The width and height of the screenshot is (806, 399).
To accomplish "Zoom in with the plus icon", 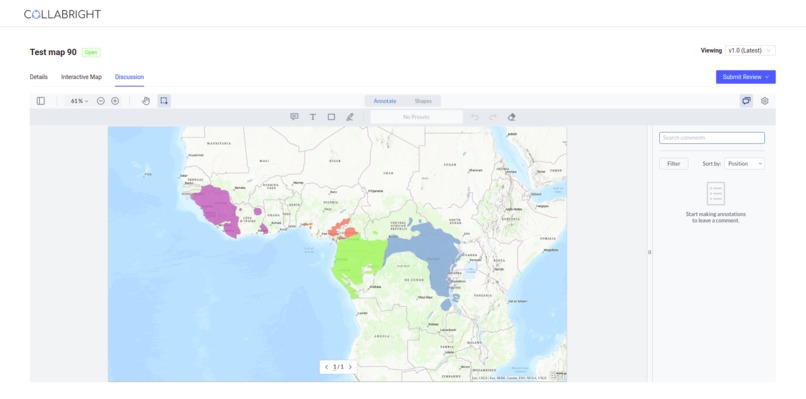I will click(x=115, y=101).
